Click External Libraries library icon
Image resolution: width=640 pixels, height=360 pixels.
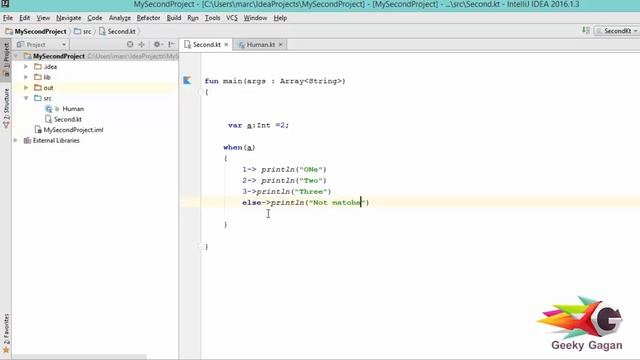[27, 140]
